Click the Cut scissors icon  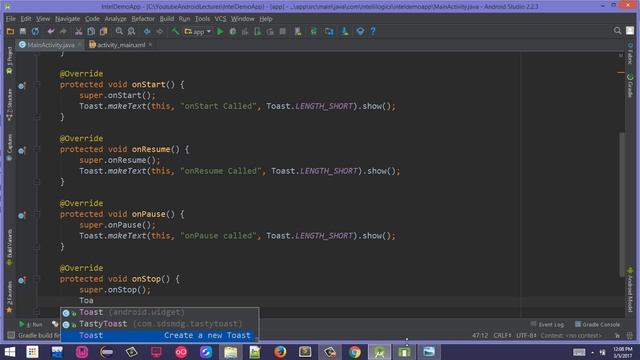pyautogui.click(x=78, y=31)
